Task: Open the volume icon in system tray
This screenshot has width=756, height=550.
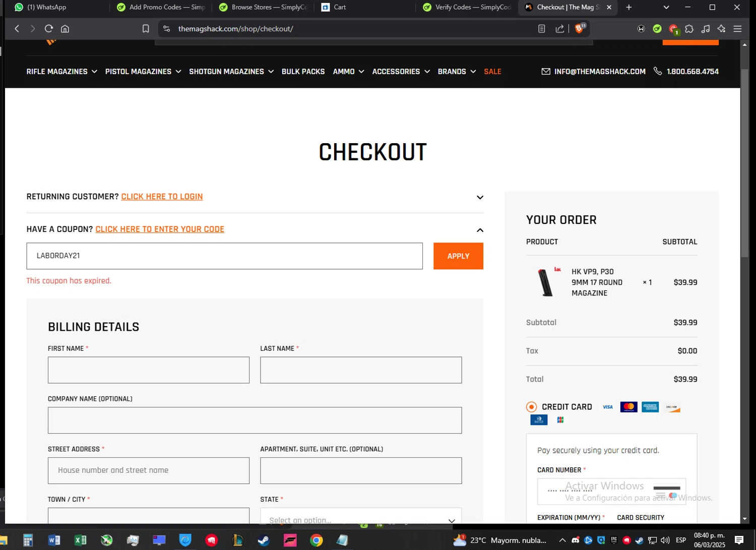Action: pyautogui.click(x=665, y=540)
